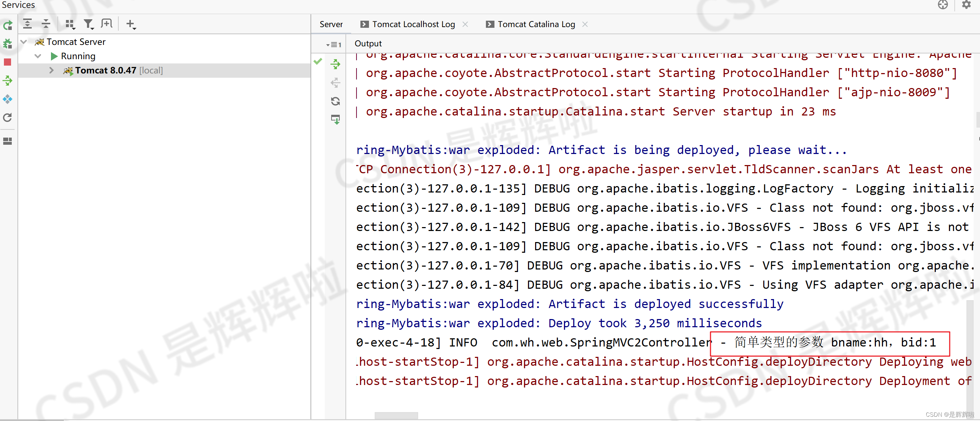
Task: Switch to the Server tab
Action: click(x=330, y=24)
